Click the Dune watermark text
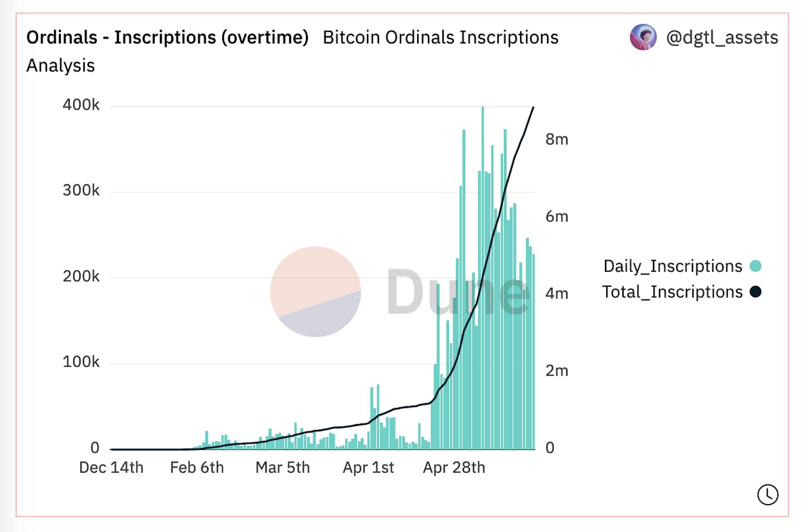Viewport: 810px width, 532px height. tap(458, 292)
